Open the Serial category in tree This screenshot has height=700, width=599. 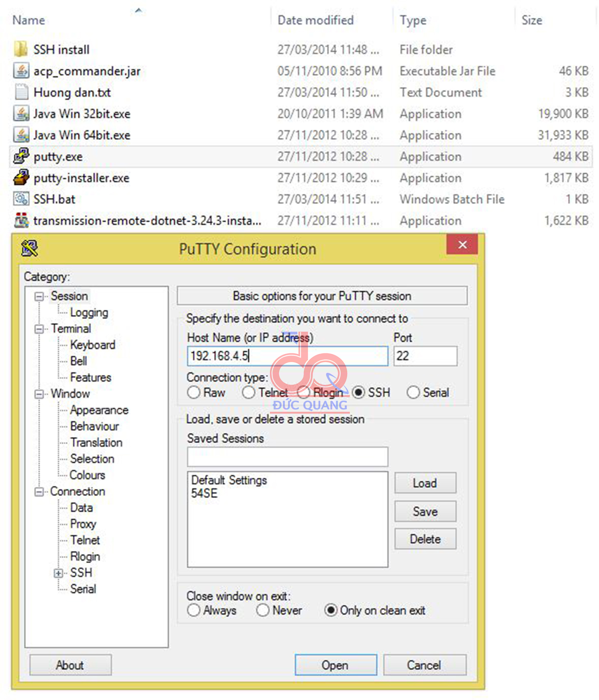click(83, 588)
